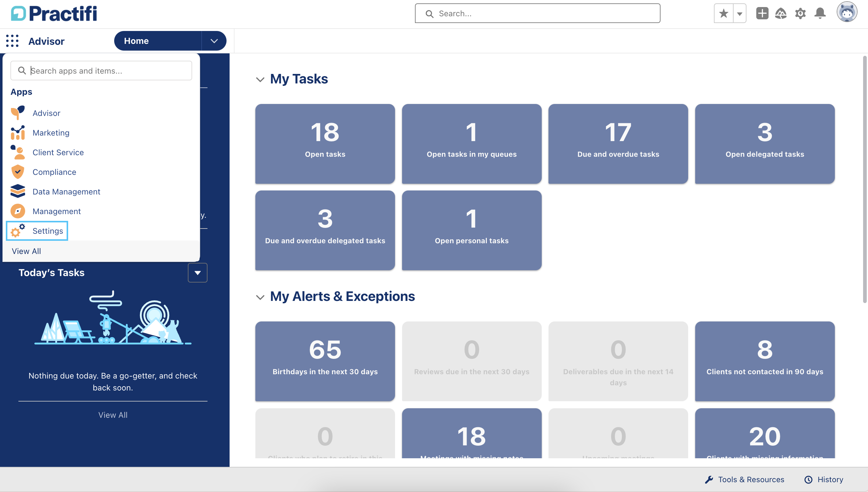The width and height of the screenshot is (868, 492).
Task: Click the History clock icon
Action: pos(808,479)
